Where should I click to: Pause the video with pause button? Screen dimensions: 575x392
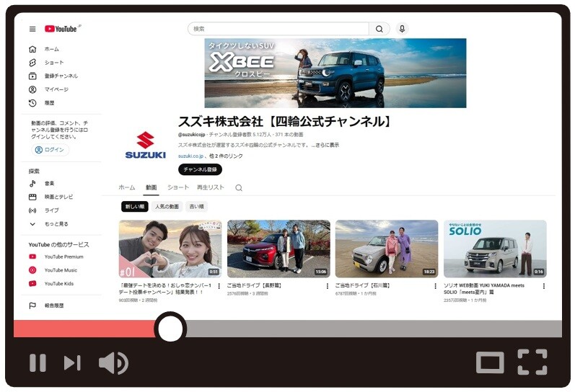(x=38, y=362)
